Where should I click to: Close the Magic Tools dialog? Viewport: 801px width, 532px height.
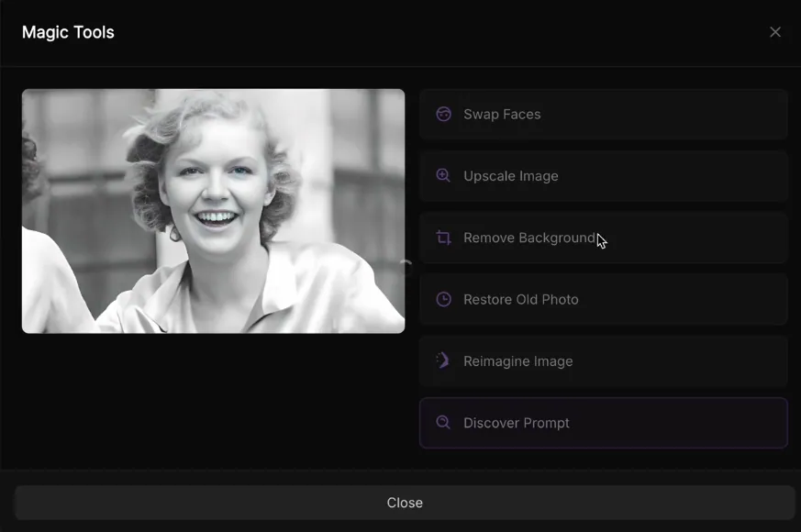coord(405,503)
